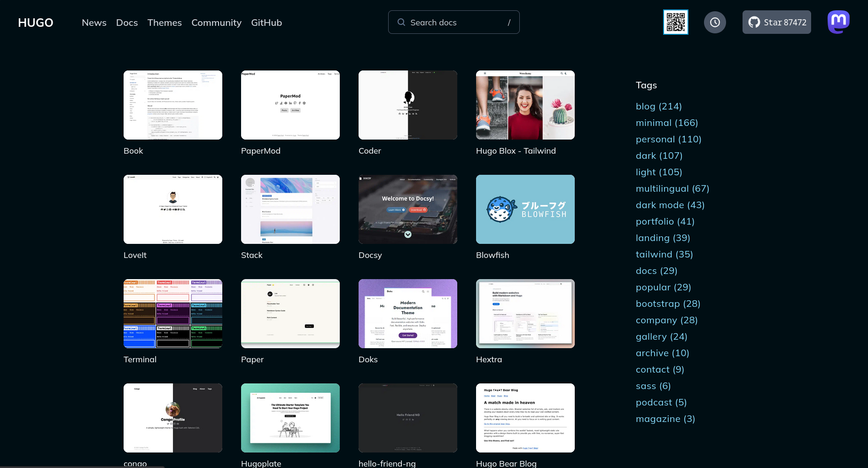Image resolution: width=868 pixels, height=468 pixels.
Task: Click the Hugo Bear Blog title
Action: [x=506, y=464]
